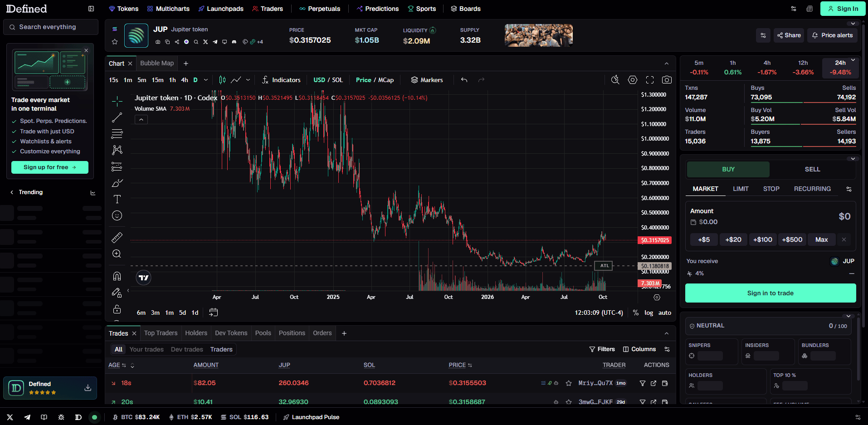Click the Sign in to trade button
This screenshot has height=425, width=868.
point(770,293)
